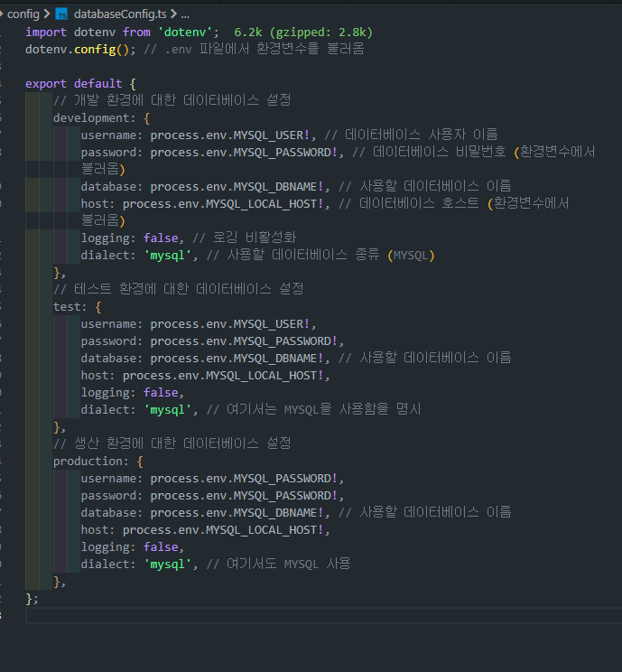Click the closing '};' of the export object
Viewport: 622px width, 672px height.
32,599
